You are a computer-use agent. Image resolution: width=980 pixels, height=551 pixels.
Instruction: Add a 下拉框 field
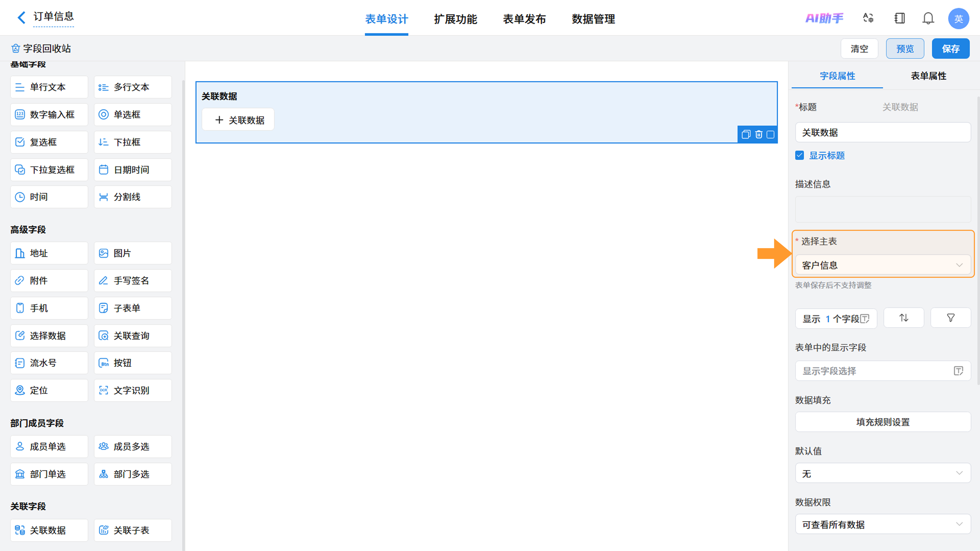133,142
